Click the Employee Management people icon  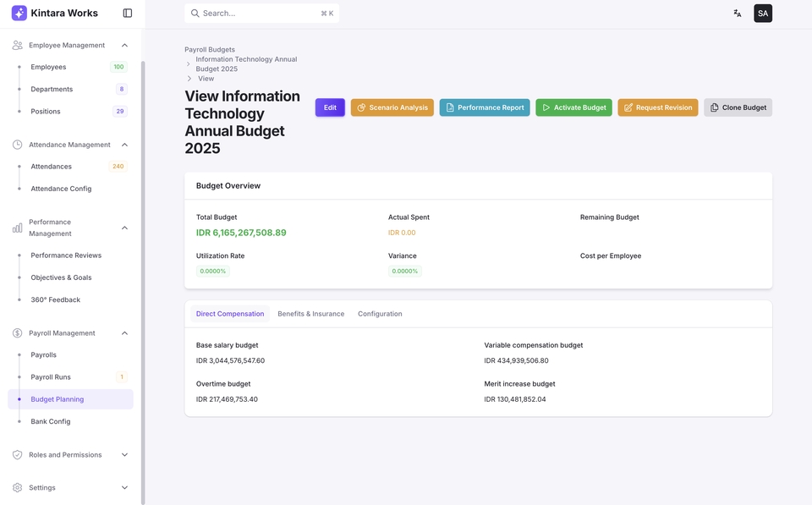click(x=15, y=44)
